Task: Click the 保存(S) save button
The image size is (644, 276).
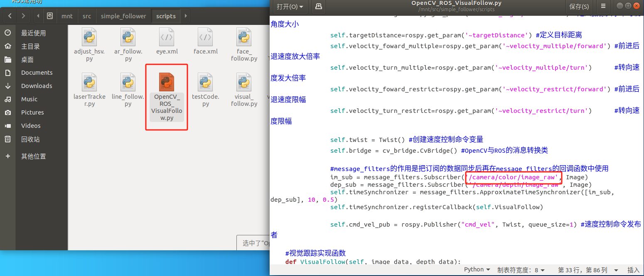Action: [x=579, y=7]
